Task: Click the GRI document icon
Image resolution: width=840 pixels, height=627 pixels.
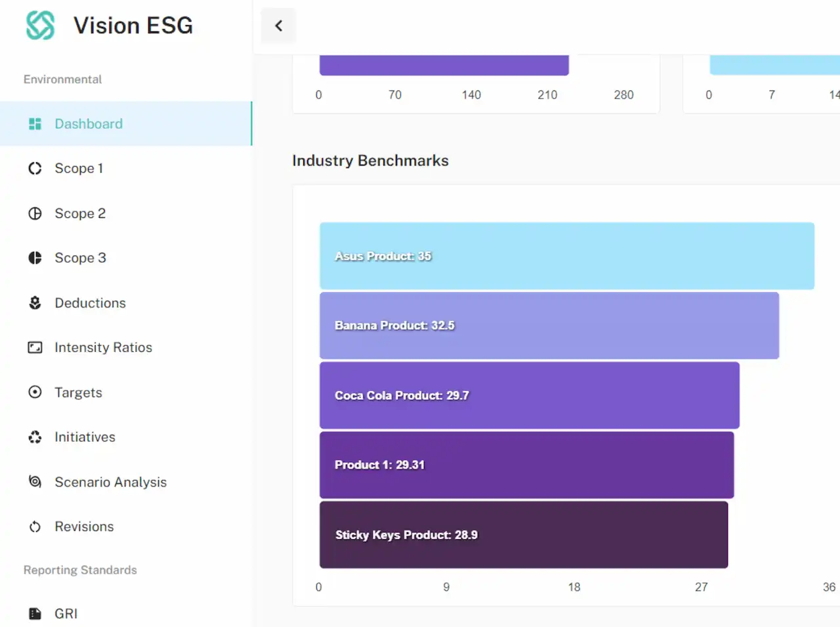Action: pyautogui.click(x=35, y=614)
